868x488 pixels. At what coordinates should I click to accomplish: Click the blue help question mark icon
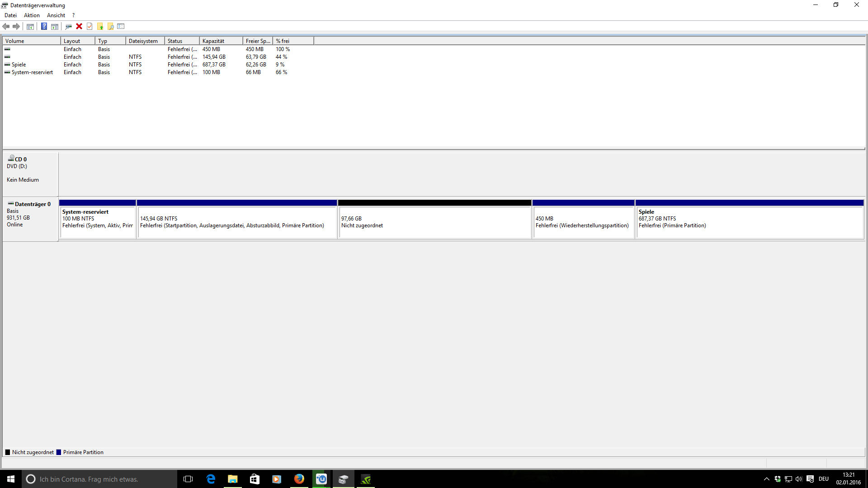(x=44, y=26)
